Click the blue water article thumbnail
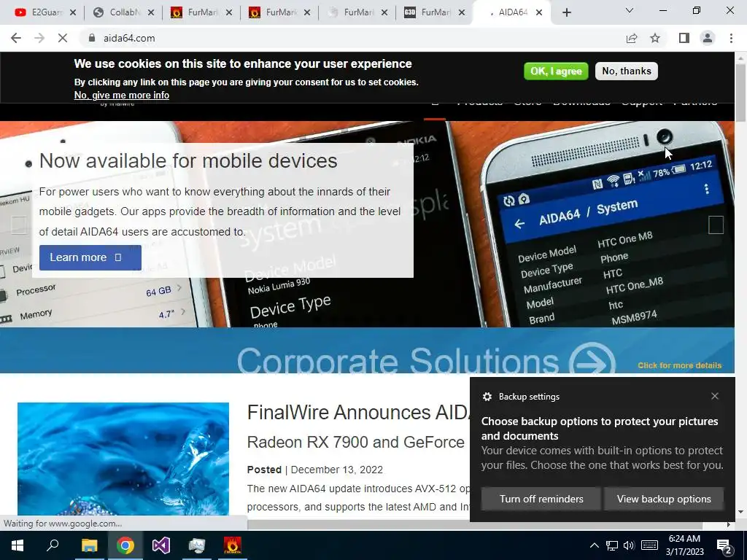The image size is (747, 560). click(x=123, y=459)
